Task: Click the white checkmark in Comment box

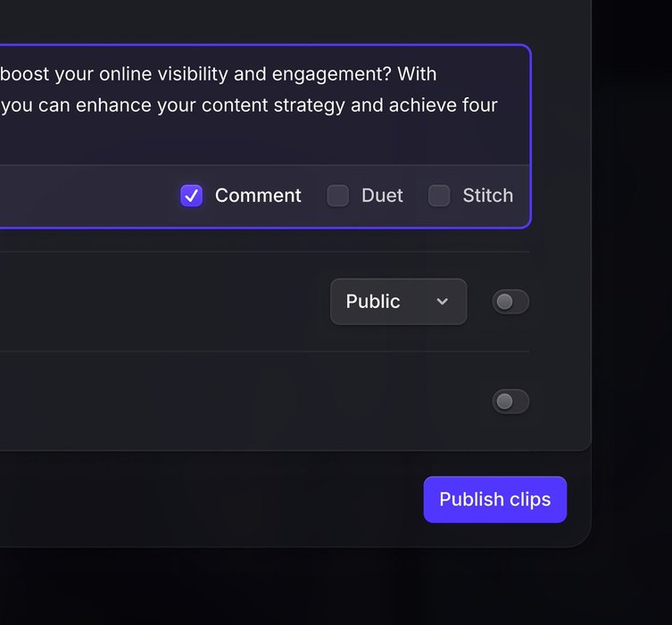Action: [x=191, y=196]
